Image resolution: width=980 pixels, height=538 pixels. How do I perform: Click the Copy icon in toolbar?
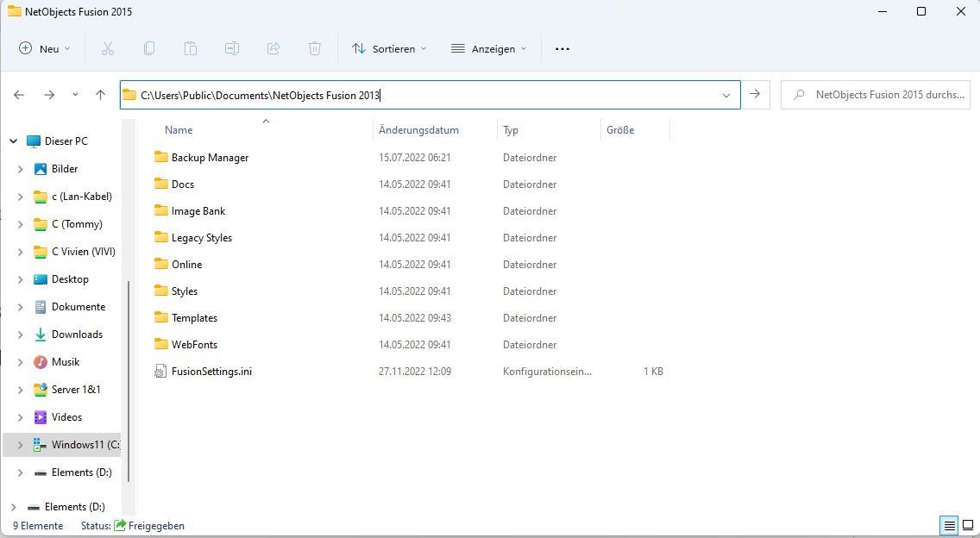(x=149, y=49)
